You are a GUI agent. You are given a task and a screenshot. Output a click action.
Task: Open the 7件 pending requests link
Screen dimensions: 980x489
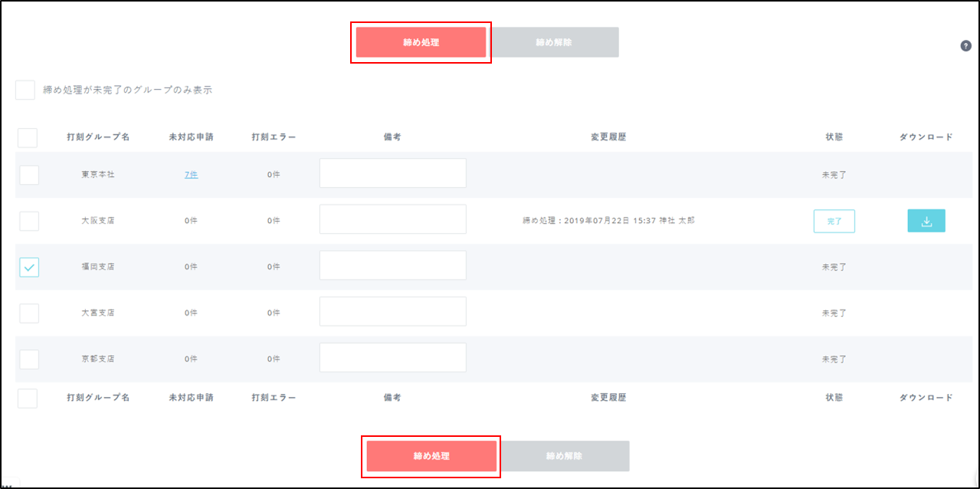[x=191, y=175]
